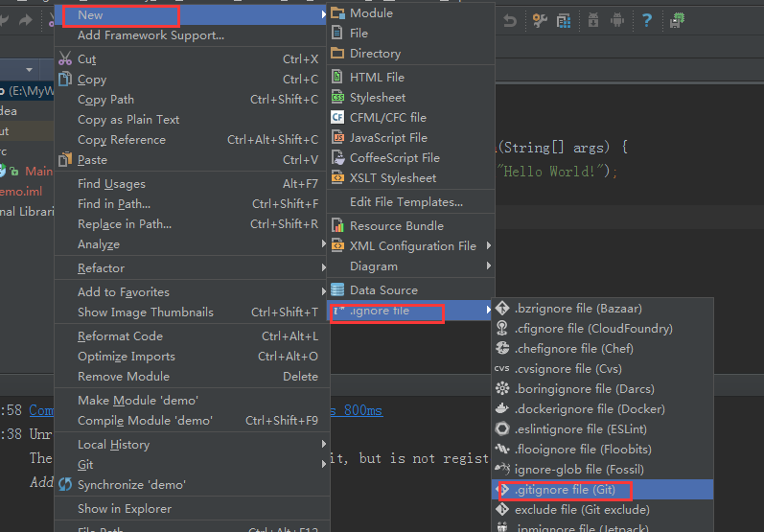Open the Local History submenu
This screenshot has width=764, height=532.
pyautogui.click(x=113, y=444)
